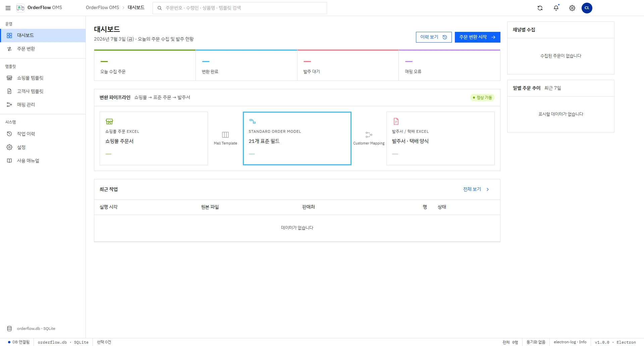Open the 발주서 · 택배 양식 pipeline card
The height and width of the screenshot is (346, 644).
point(440,138)
